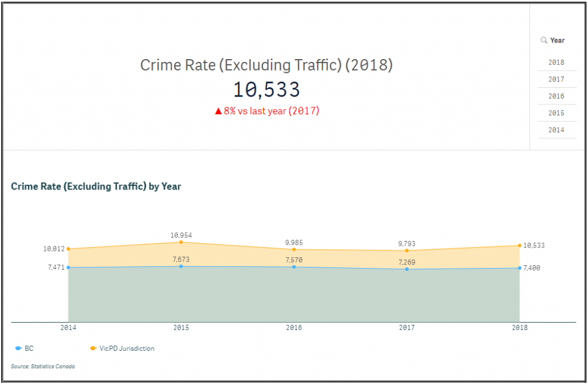Select the VicPD 2017 data point labeled 9,793
The image size is (588, 384).
click(x=407, y=250)
